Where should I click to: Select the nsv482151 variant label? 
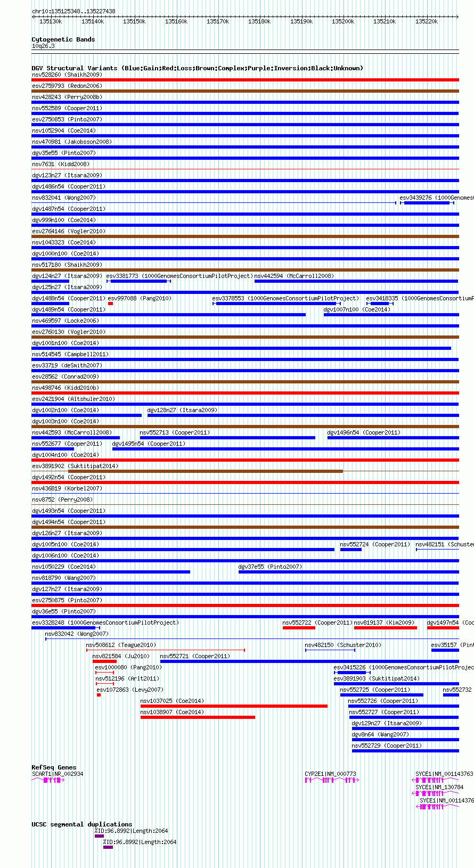click(445, 544)
